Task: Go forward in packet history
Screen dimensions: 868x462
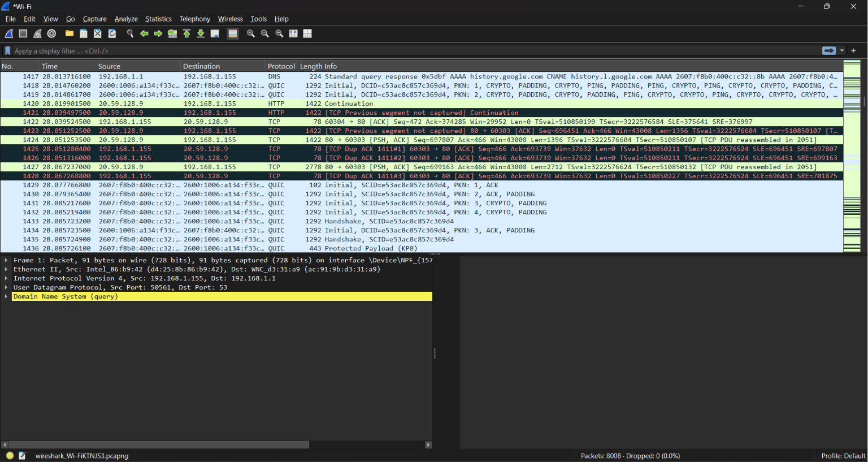Action: tap(158, 34)
